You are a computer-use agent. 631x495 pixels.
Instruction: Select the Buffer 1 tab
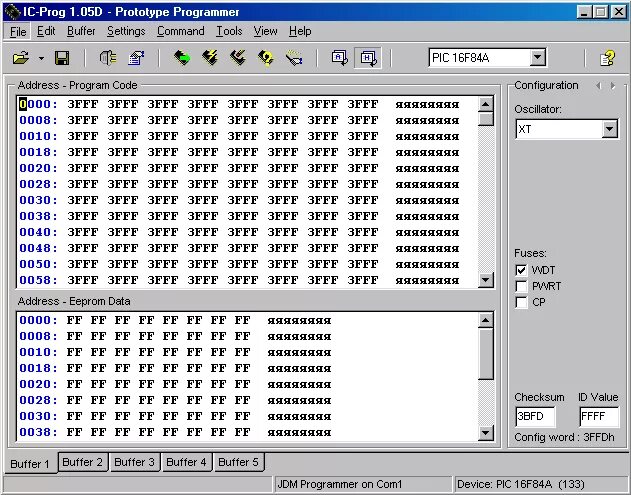pos(30,464)
